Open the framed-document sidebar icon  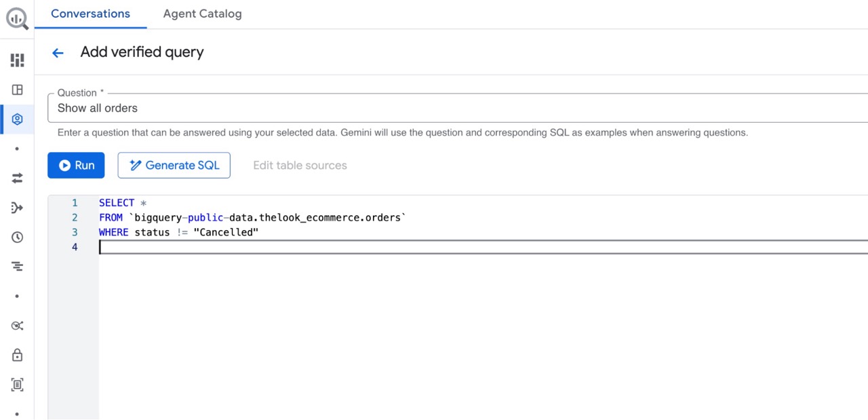[x=17, y=385]
